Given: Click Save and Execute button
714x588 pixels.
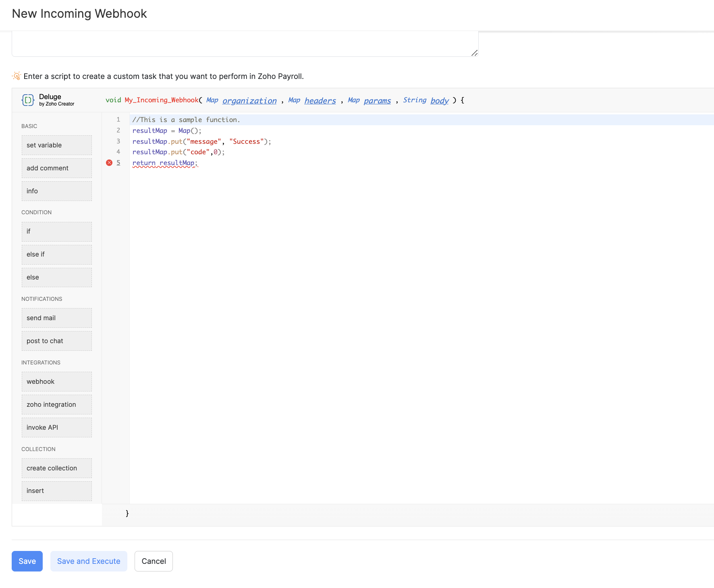Looking at the screenshot, I should click(89, 561).
